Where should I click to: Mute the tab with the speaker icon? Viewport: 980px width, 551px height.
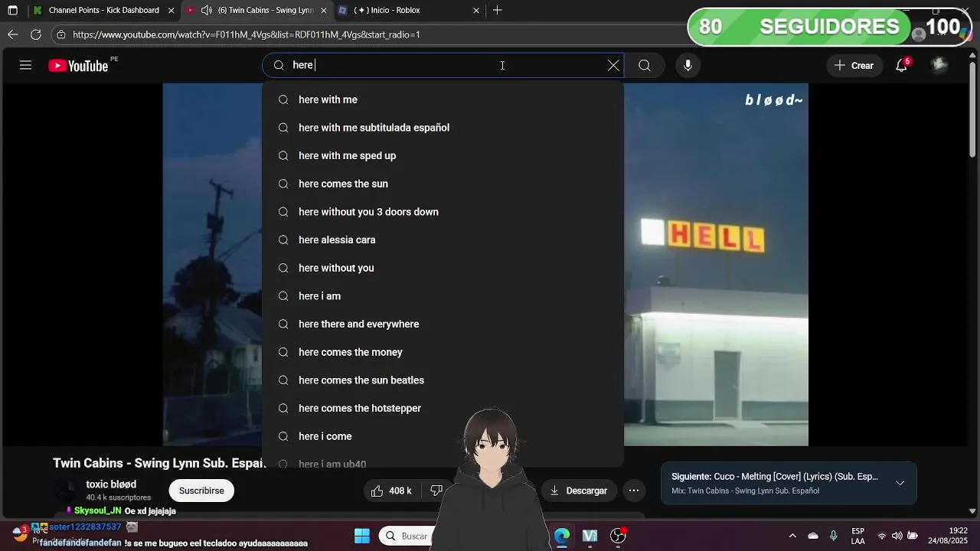point(207,10)
